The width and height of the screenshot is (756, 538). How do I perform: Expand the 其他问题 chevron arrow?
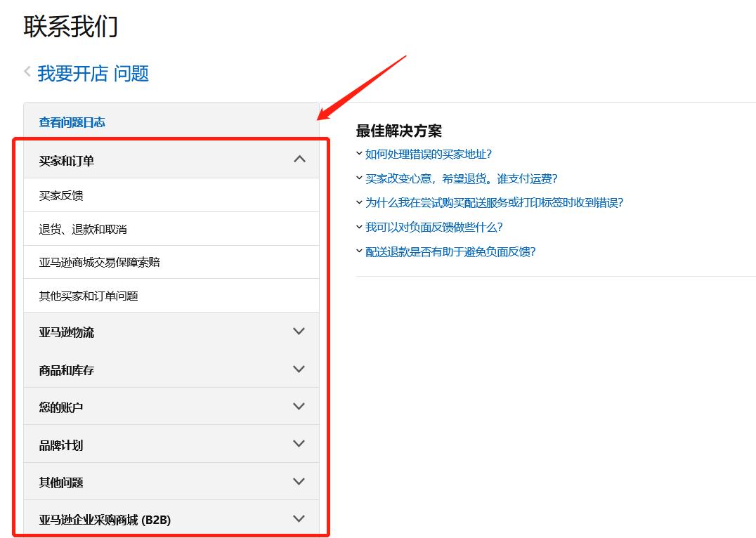[299, 482]
